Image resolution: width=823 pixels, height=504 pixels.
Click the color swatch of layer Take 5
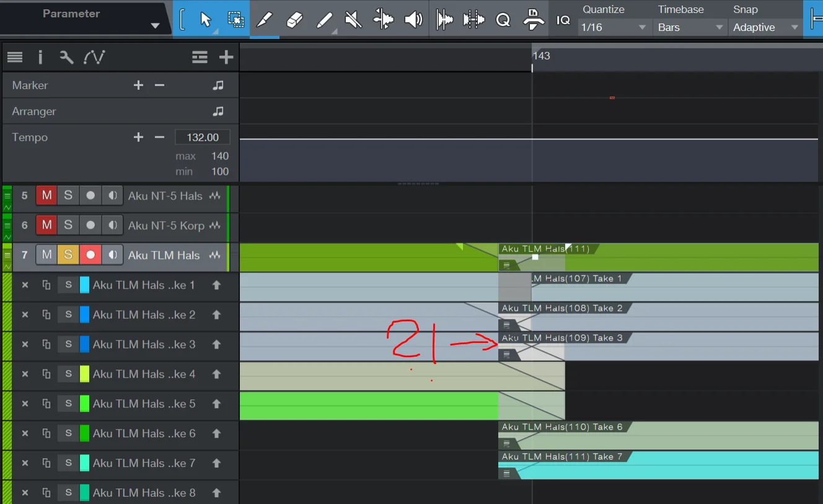point(85,404)
